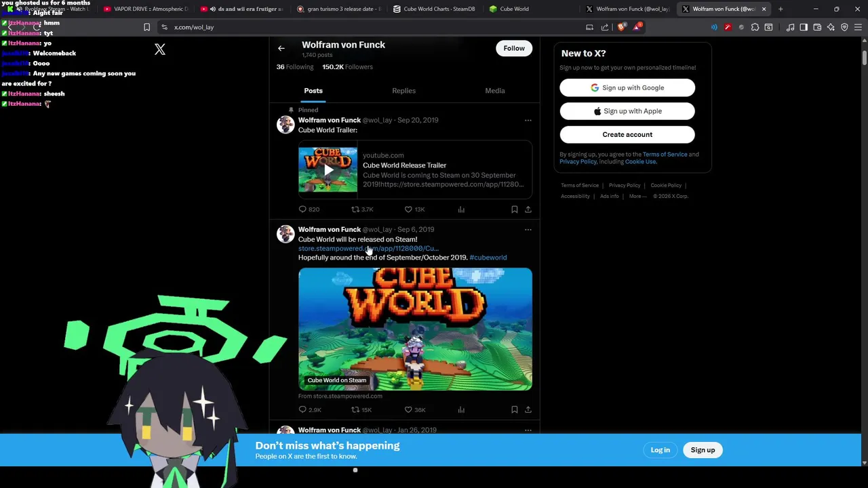
Task: Open the store.steampowered.com link in the post
Action: [x=368, y=249]
